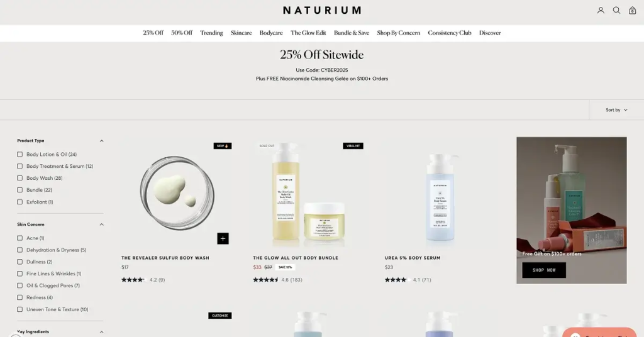Open the search magnifier icon
644x337 pixels.
coord(616,10)
